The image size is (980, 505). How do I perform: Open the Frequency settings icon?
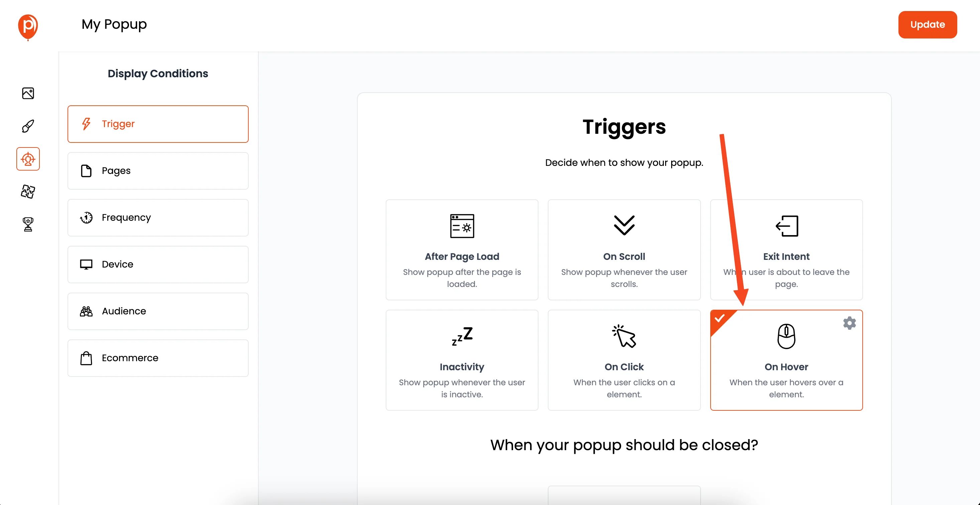(86, 217)
